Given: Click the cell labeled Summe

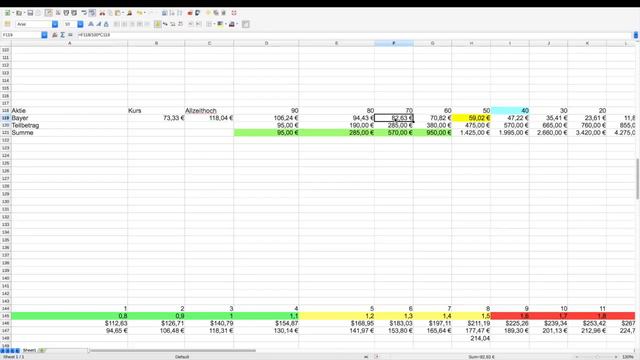Looking at the screenshot, I should pyautogui.click(x=69, y=133).
